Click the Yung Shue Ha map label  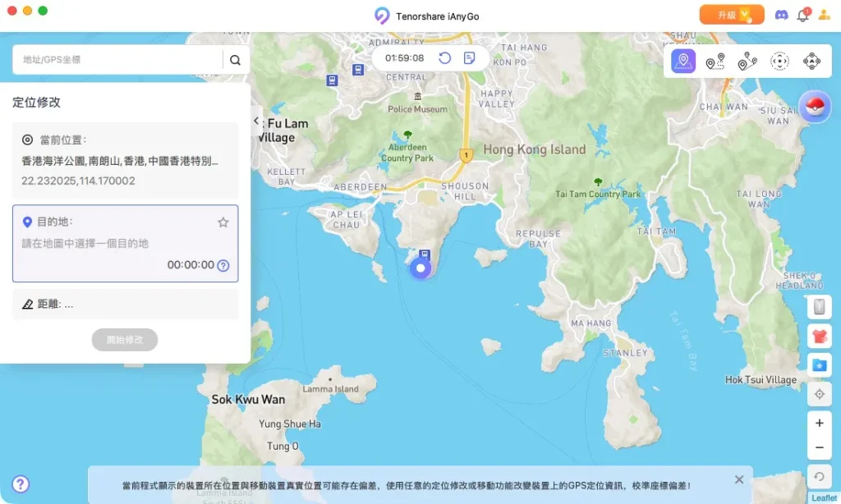point(290,424)
